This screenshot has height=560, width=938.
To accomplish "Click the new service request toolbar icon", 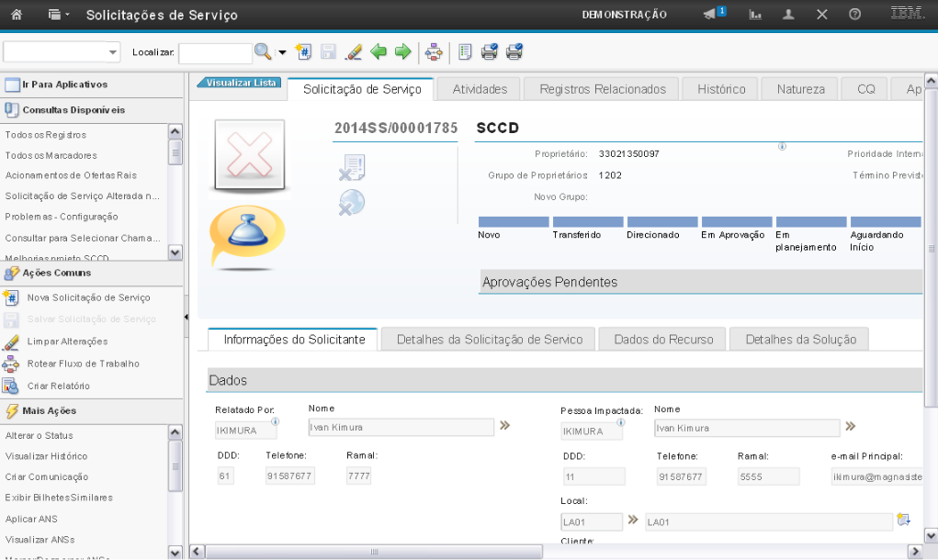I will [x=304, y=52].
